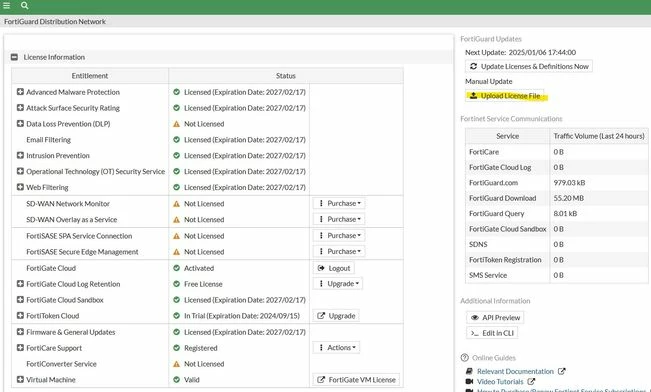Expand FortiGate Cloud Sandbox entitlement row

20,299
